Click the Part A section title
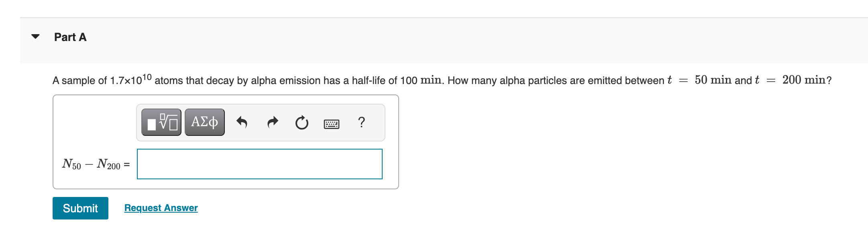Viewport: 868px width, 242px height. [x=70, y=37]
